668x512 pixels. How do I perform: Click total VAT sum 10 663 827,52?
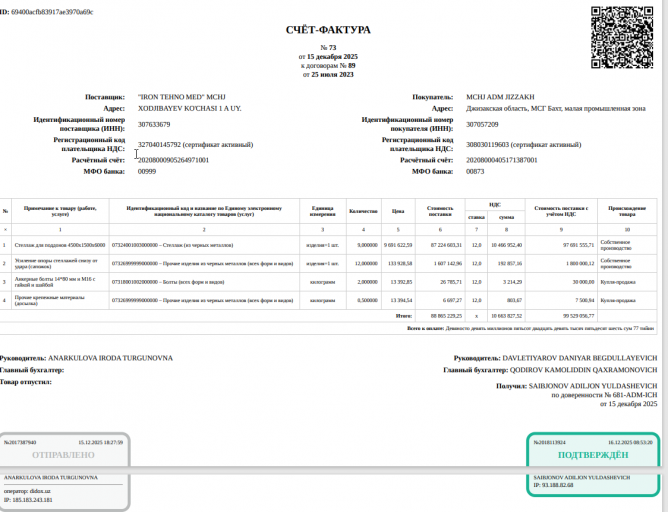coord(507,316)
